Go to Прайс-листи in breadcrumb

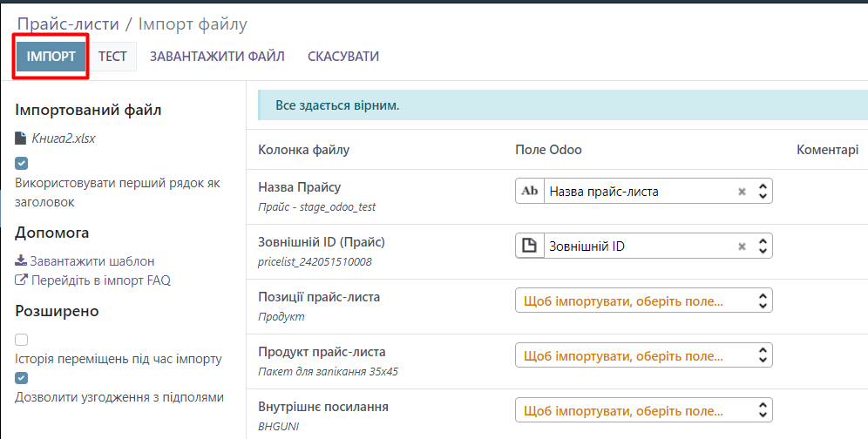tap(68, 24)
